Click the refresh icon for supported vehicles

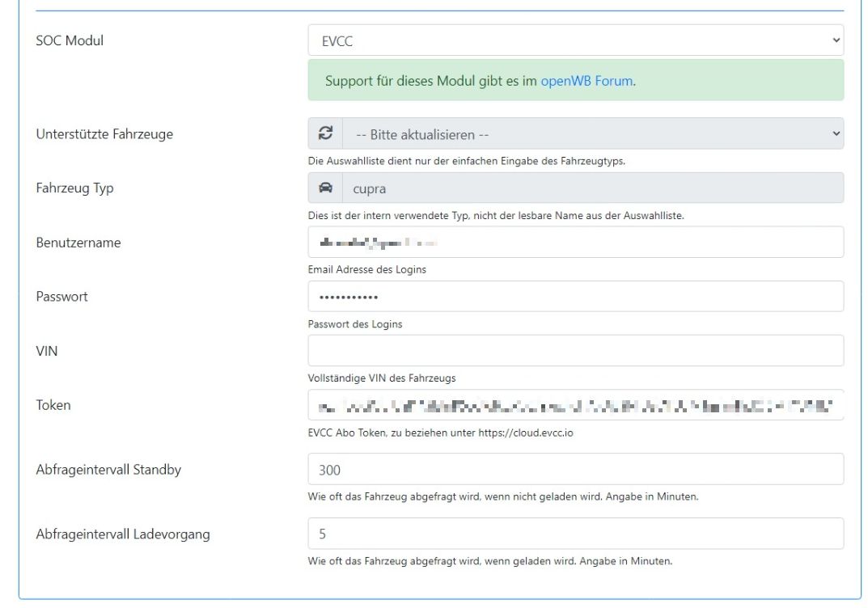325,134
